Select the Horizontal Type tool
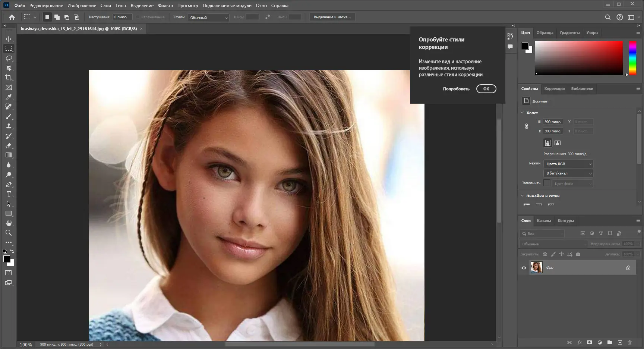Viewport: 644px width, 349px height. click(x=9, y=194)
